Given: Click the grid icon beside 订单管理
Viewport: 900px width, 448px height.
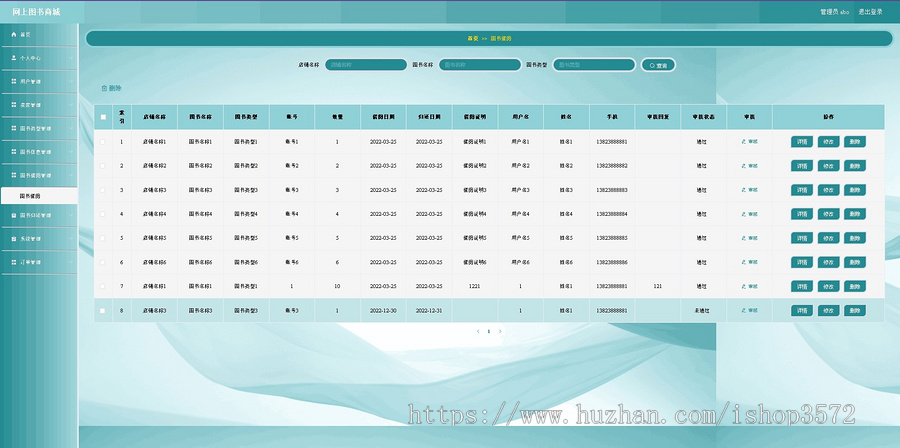Looking at the screenshot, I should coord(14,262).
